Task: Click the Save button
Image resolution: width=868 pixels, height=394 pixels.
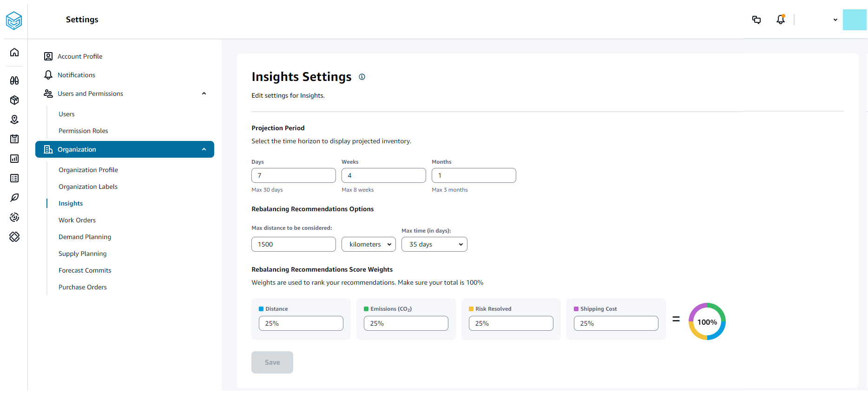Action: (272, 362)
